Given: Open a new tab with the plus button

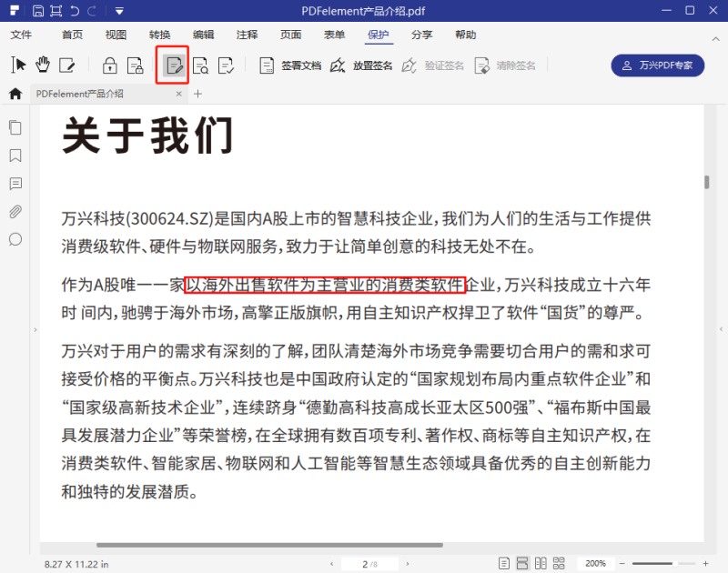Looking at the screenshot, I should [197, 93].
